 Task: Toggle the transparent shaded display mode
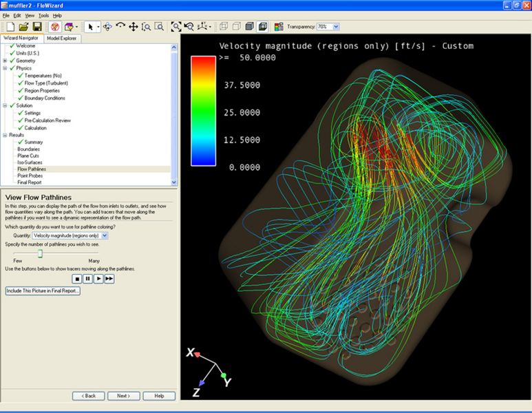[263, 26]
